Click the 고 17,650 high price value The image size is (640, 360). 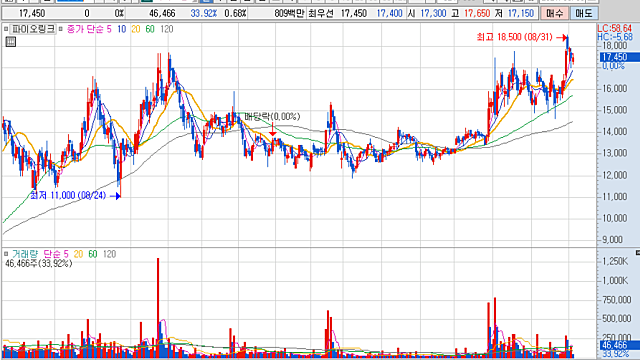point(471,13)
